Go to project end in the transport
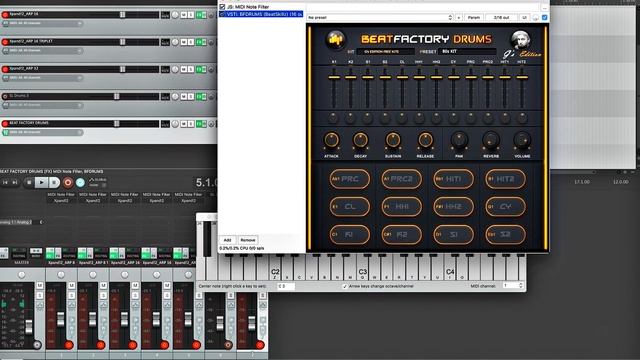 (15, 182)
